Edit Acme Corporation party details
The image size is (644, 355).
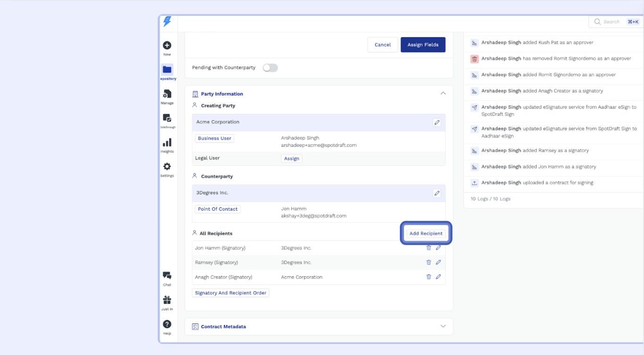[437, 122]
